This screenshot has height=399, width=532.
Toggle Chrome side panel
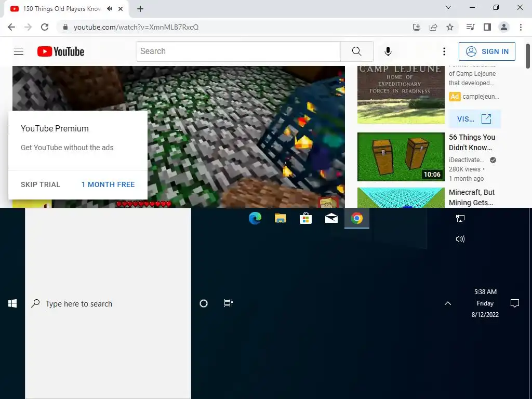(x=487, y=27)
